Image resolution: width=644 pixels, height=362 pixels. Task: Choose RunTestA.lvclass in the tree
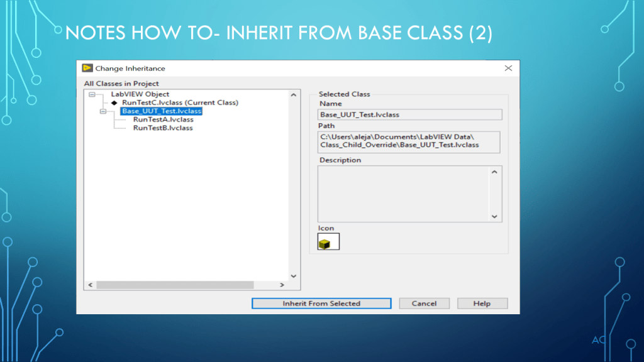[x=163, y=119]
